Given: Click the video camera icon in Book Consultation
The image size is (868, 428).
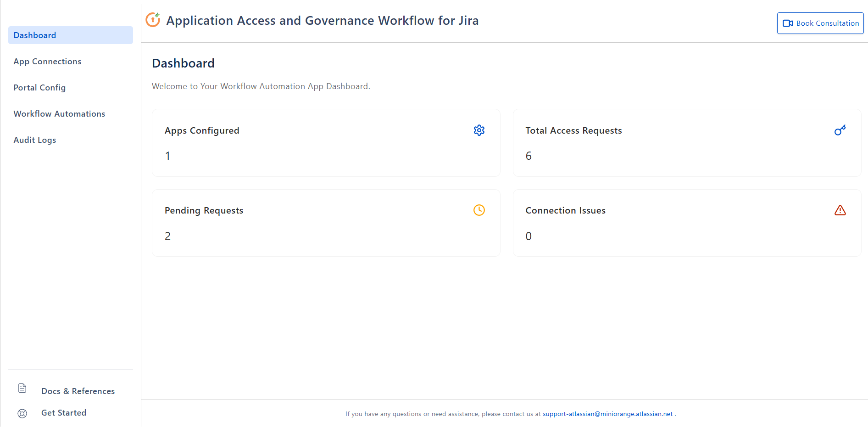Looking at the screenshot, I should click(788, 23).
